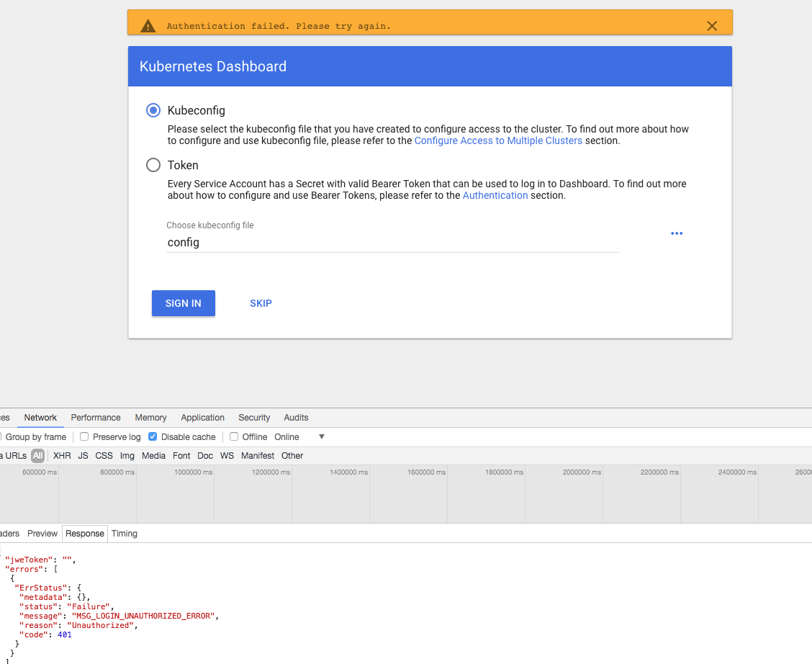Image resolution: width=812 pixels, height=664 pixels.
Task: Open the Response request tab
Action: [85, 534]
